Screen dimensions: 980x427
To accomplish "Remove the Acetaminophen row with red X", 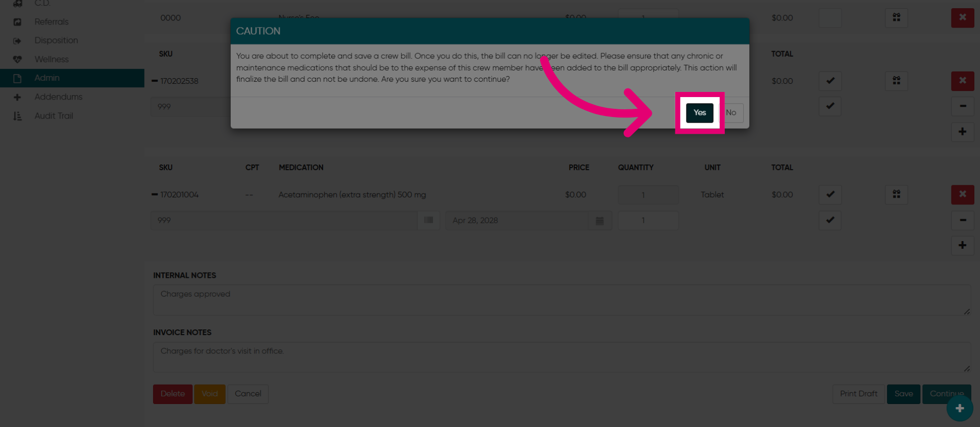I will [962, 195].
